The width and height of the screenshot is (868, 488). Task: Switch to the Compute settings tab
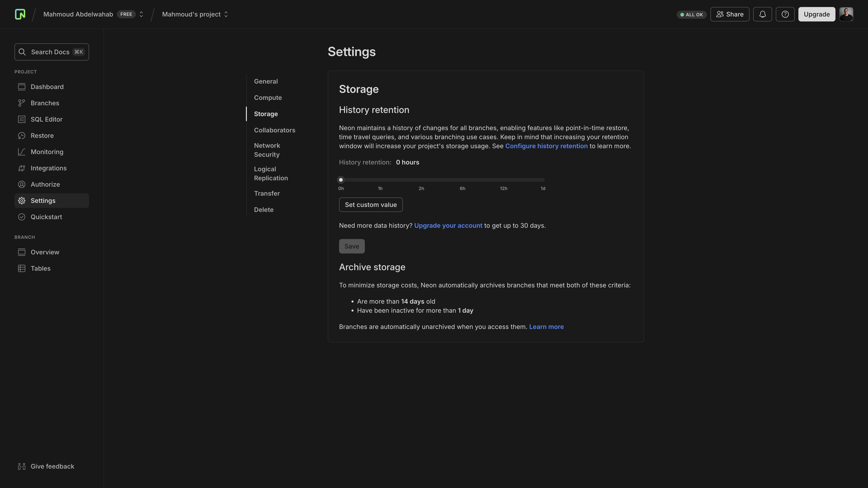click(268, 98)
